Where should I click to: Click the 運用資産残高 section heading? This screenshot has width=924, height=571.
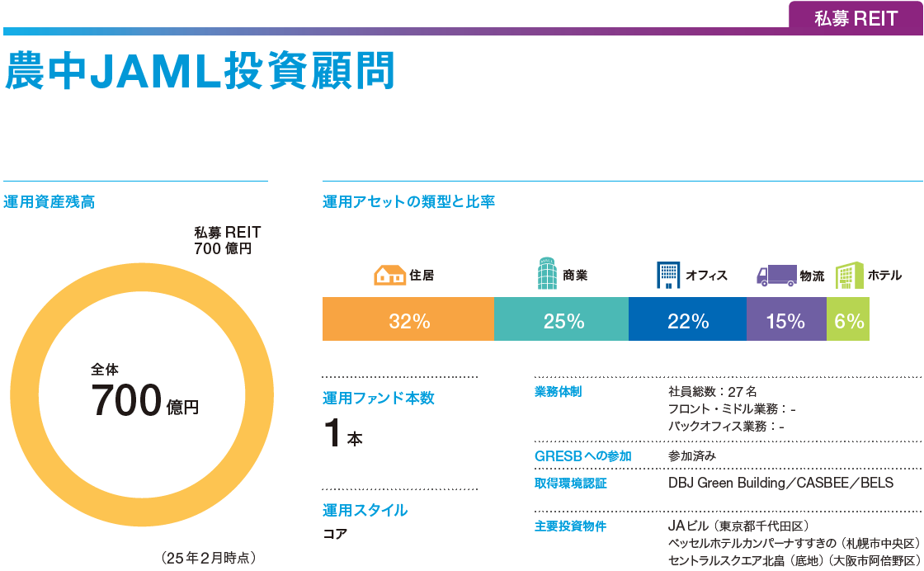49,201
